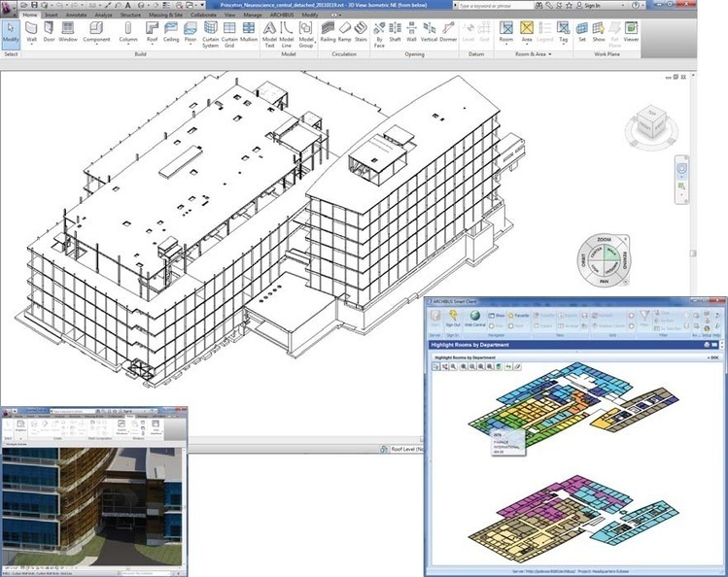Choose the Door tool
The height and width of the screenshot is (577, 728).
pyautogui.click(x=50, y=32)
